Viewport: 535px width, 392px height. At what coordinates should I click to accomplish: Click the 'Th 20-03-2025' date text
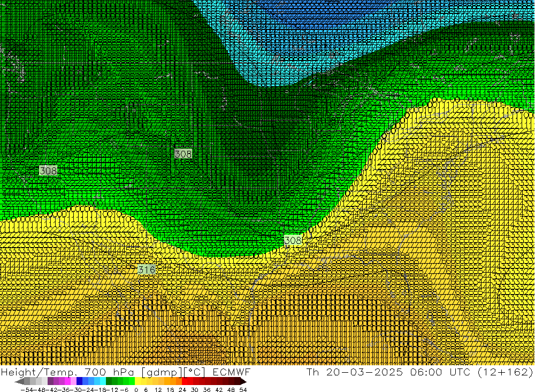pos(355,372)
